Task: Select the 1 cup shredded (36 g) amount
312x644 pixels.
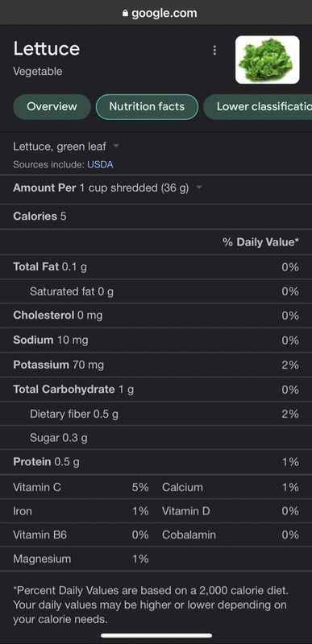Action: tap(134, 188)
